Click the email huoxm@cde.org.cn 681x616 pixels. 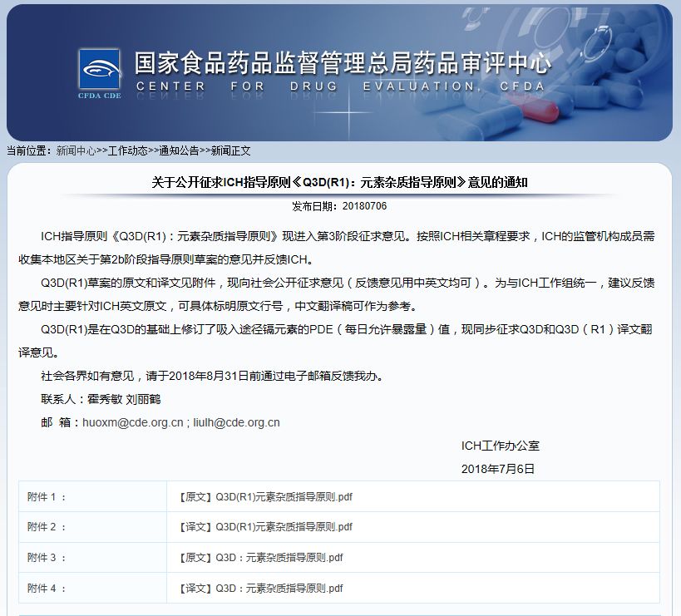(133, 422)
